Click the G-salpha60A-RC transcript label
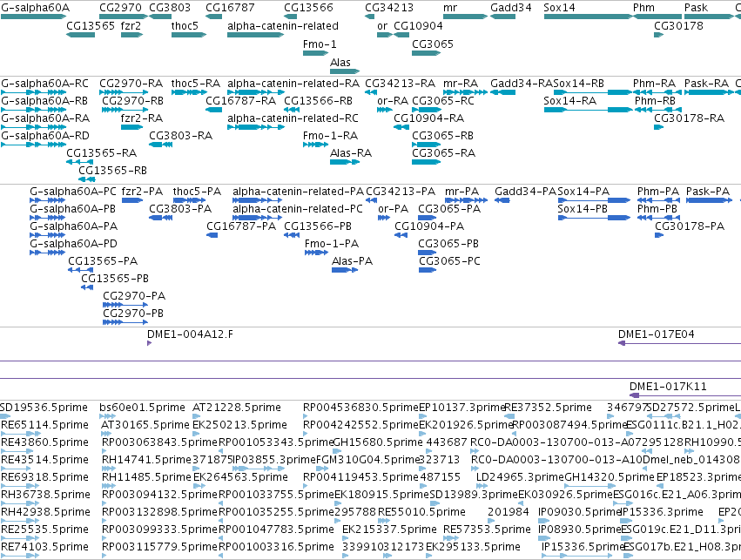This screenshot has width=741, height=560. 45,84
